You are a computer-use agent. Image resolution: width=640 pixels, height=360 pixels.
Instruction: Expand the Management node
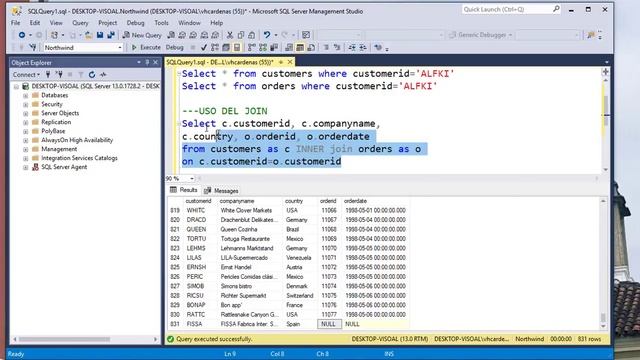tap(26, 149)
